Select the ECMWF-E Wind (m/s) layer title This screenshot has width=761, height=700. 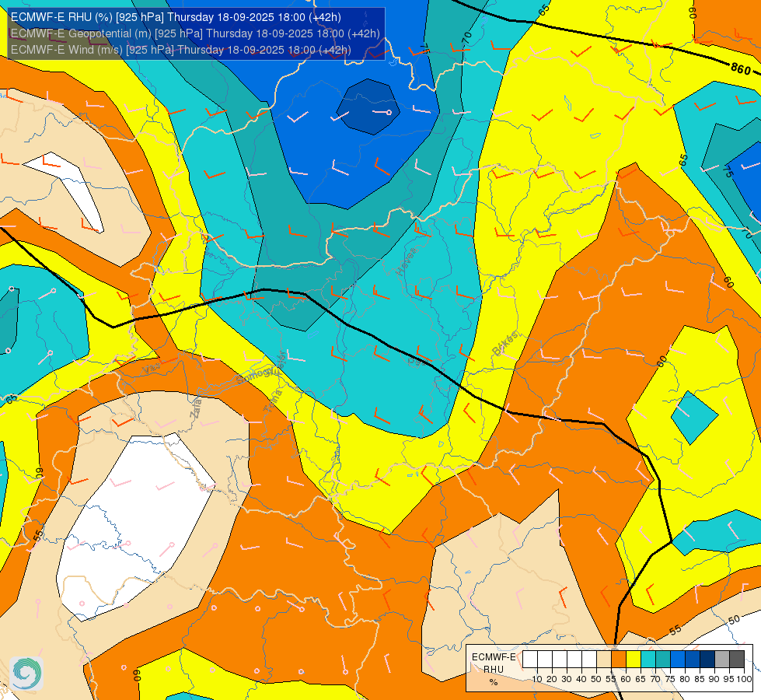(x=180, y=50)
